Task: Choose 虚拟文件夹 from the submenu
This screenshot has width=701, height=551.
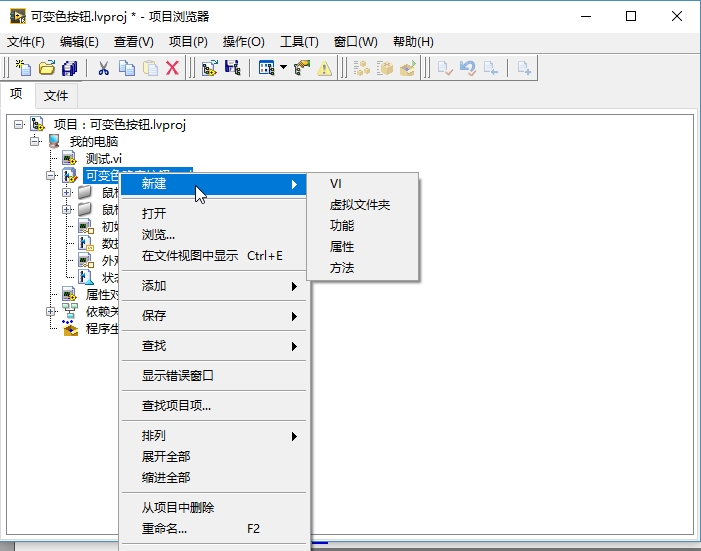Action: (x=363, y=205)
